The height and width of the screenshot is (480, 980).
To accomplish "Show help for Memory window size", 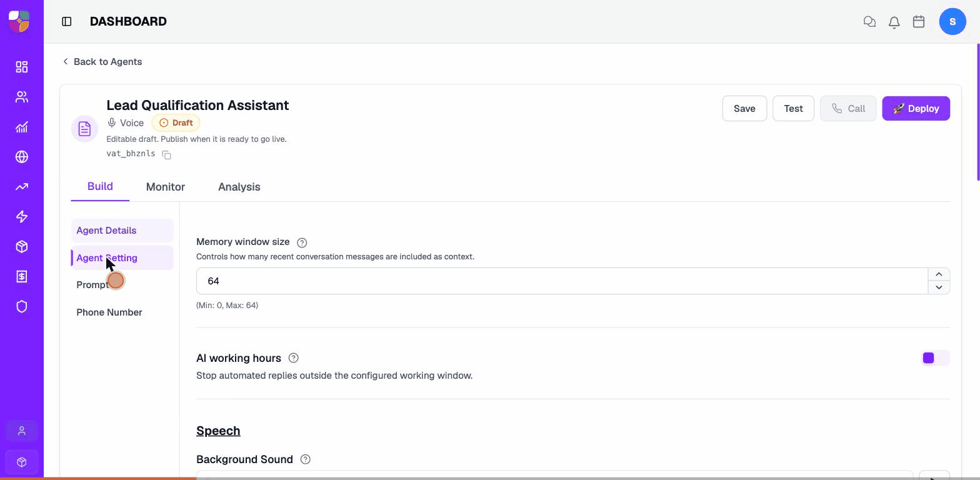I will (302, 242).
